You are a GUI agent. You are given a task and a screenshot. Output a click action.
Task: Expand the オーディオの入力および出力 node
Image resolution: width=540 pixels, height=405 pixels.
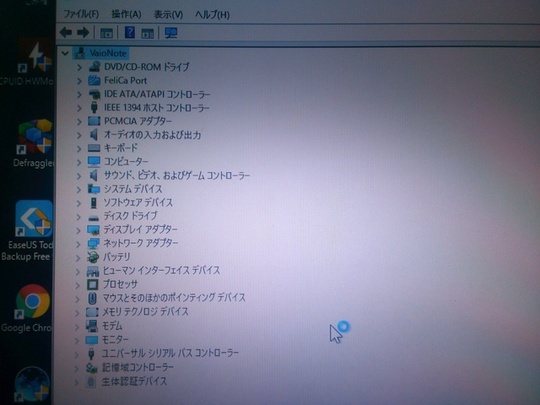click(79, 135)
